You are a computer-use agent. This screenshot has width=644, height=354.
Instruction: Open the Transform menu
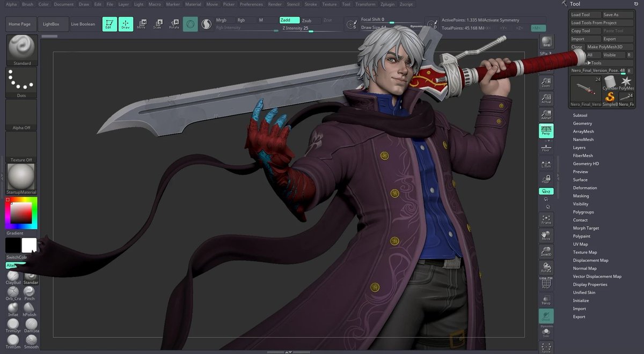point(365,4)
